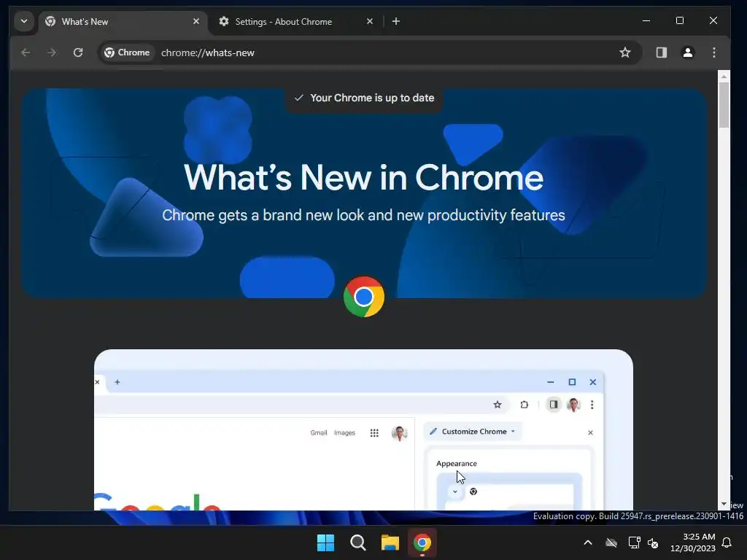The height and width of the screenshot is (560, 747).
Task: Open File Explorer from taskbar
Action: coord(390,542)
